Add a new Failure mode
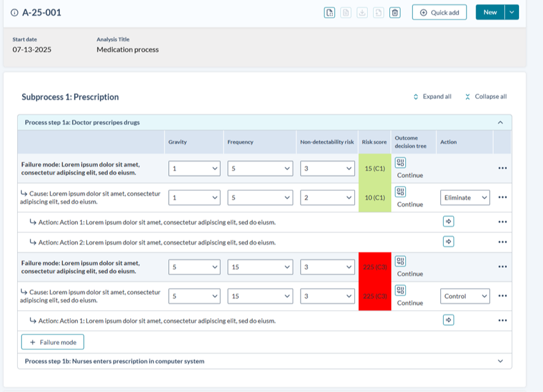 click(53, 342)
